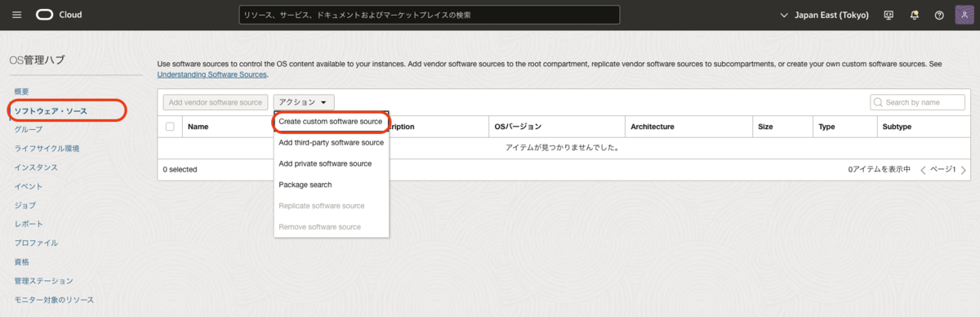
Task: Open the user profile avatar
Action: [964, 15]
